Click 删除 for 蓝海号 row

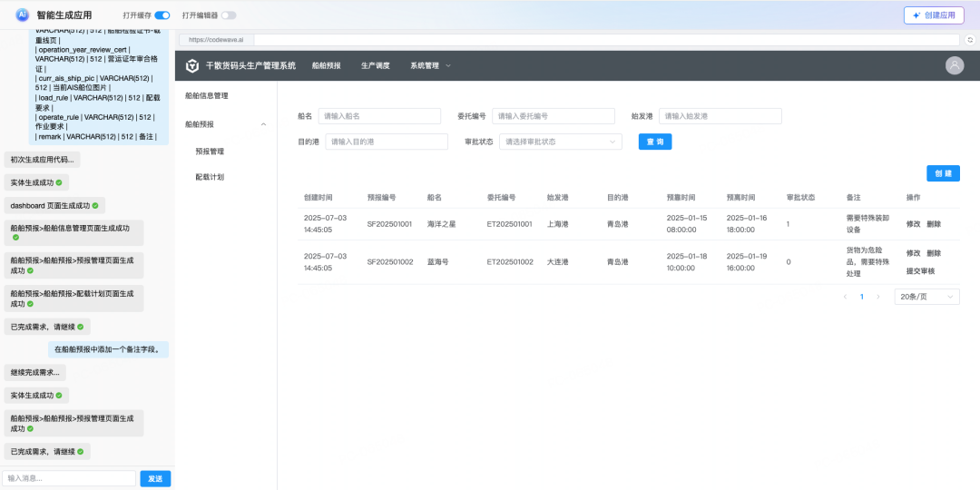click(x=934, y=253)
